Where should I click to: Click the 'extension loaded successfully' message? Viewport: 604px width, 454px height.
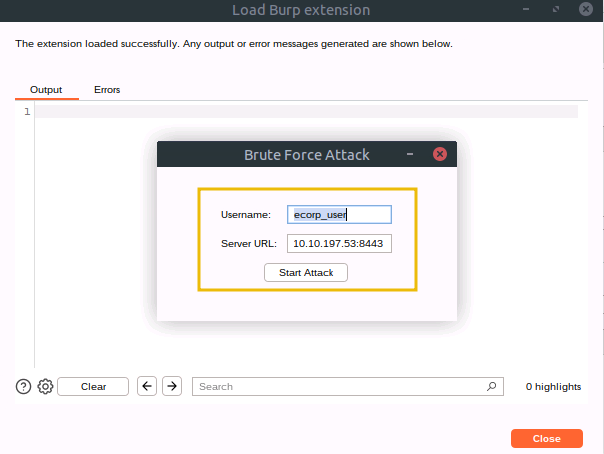coord(234,44)
